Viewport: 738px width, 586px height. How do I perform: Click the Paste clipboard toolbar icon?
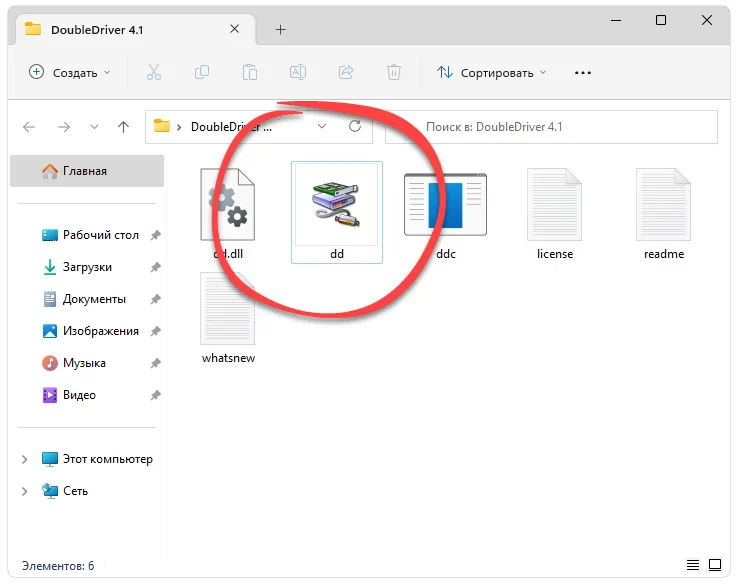(250, 72)
